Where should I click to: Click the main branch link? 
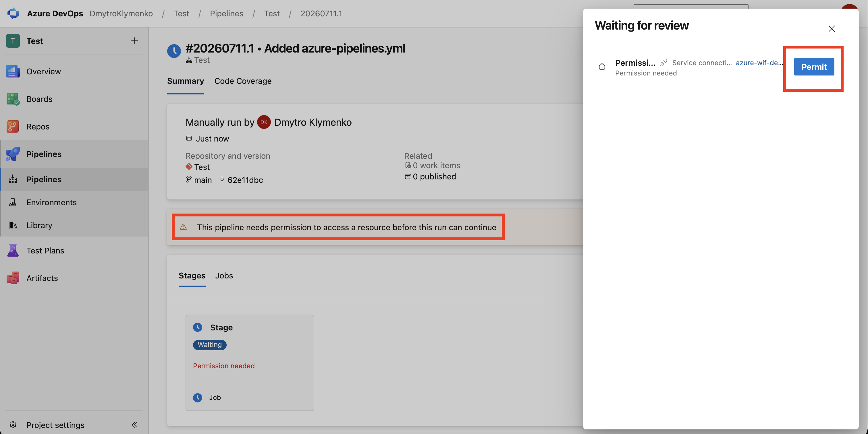coord(203,180)
